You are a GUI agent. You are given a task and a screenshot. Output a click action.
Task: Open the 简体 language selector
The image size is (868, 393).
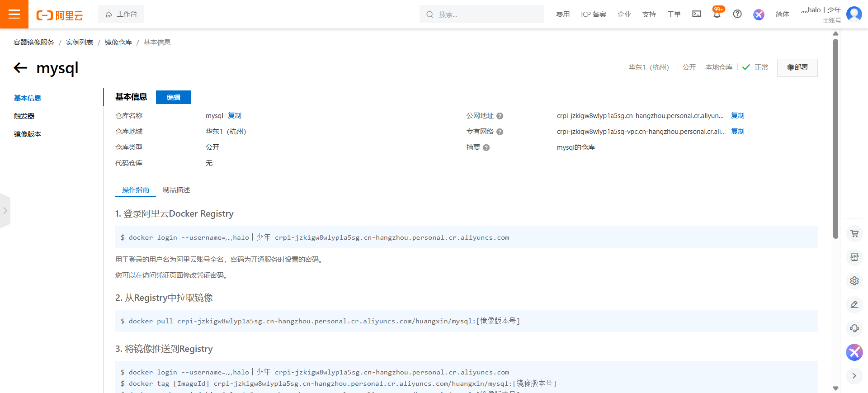pos(782,14)
